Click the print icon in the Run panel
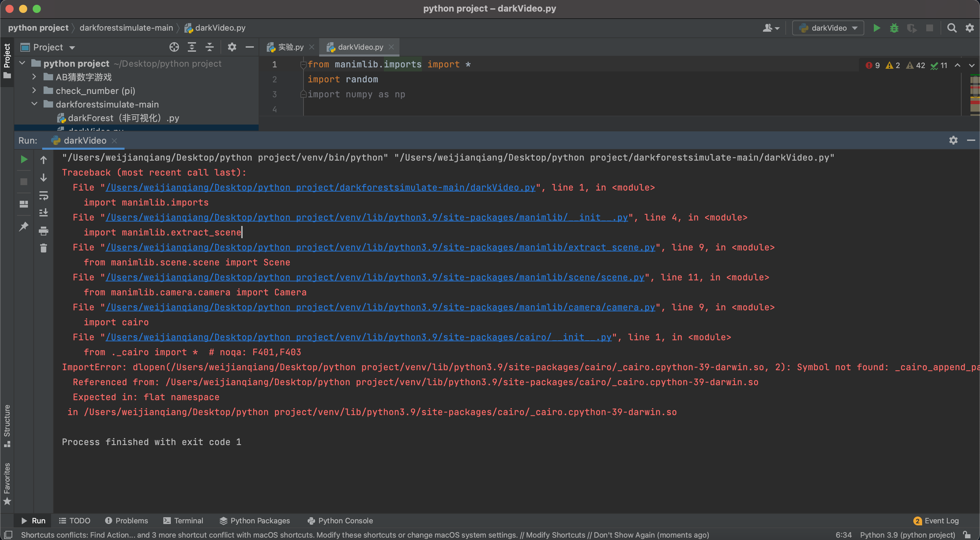Viewport: 980px width, 540px height. (43, 231)
